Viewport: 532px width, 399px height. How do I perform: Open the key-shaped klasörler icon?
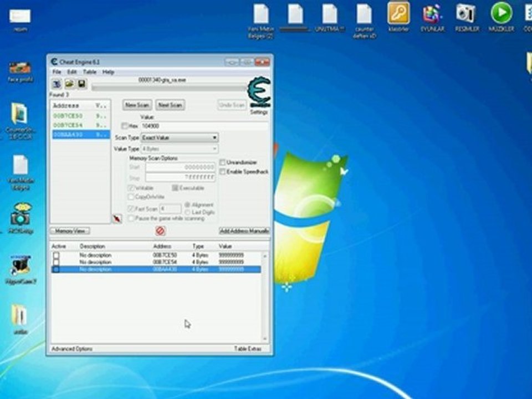398,17
